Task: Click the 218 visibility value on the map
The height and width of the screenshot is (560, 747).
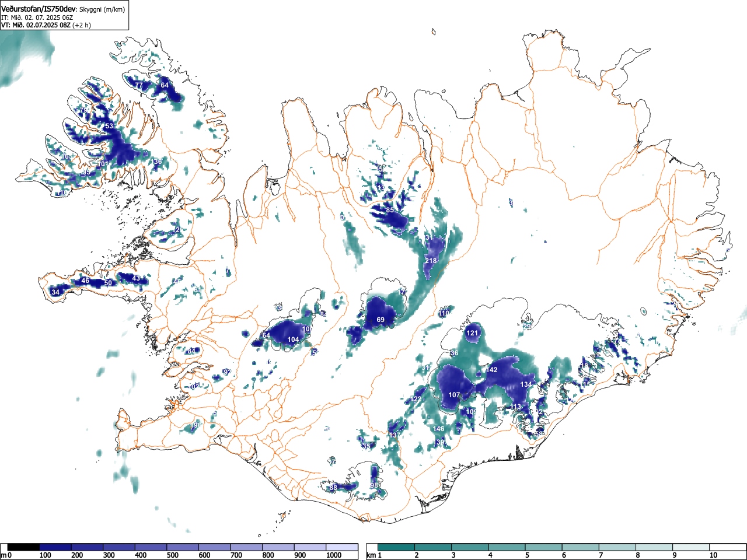Action: tap(431, 261)
